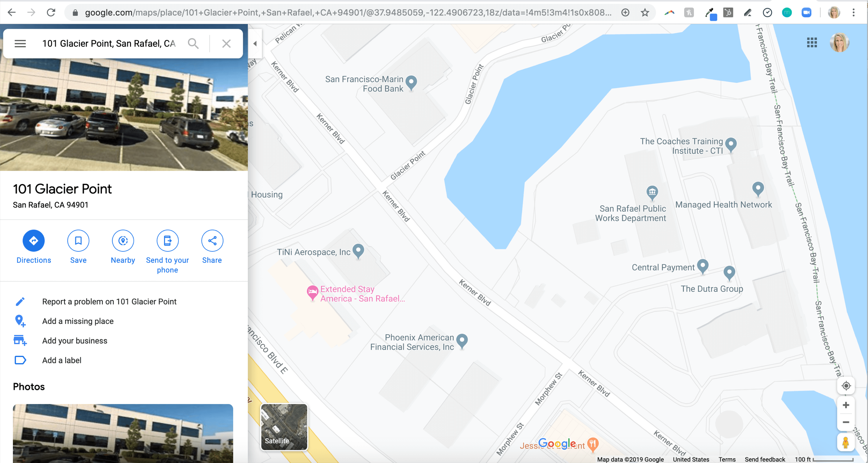Zoom out on the map
The height and width of the screenshot is (463, 868).
coord(846,422)
